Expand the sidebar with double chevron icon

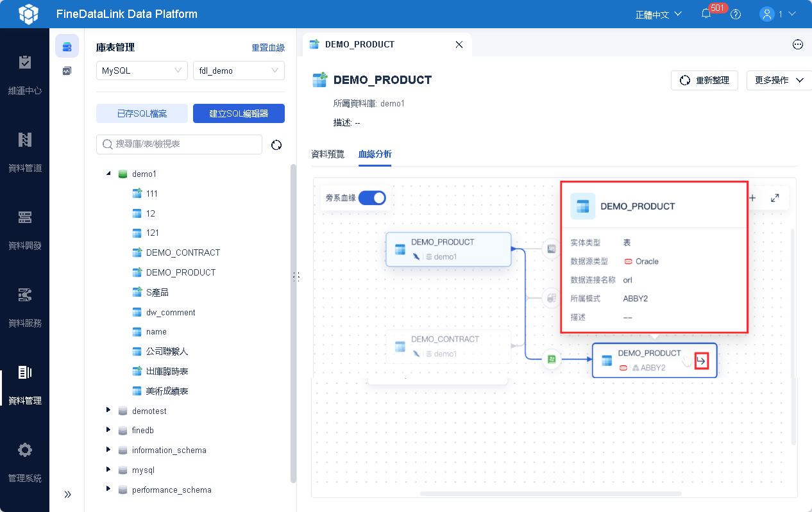[67, 494]
